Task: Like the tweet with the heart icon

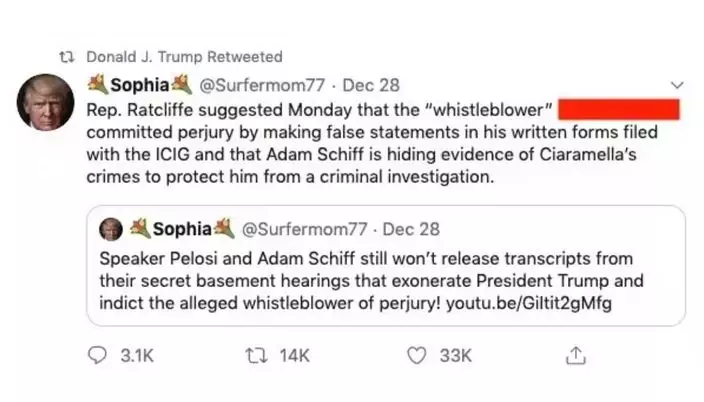Action: click(x=417, y=355)
